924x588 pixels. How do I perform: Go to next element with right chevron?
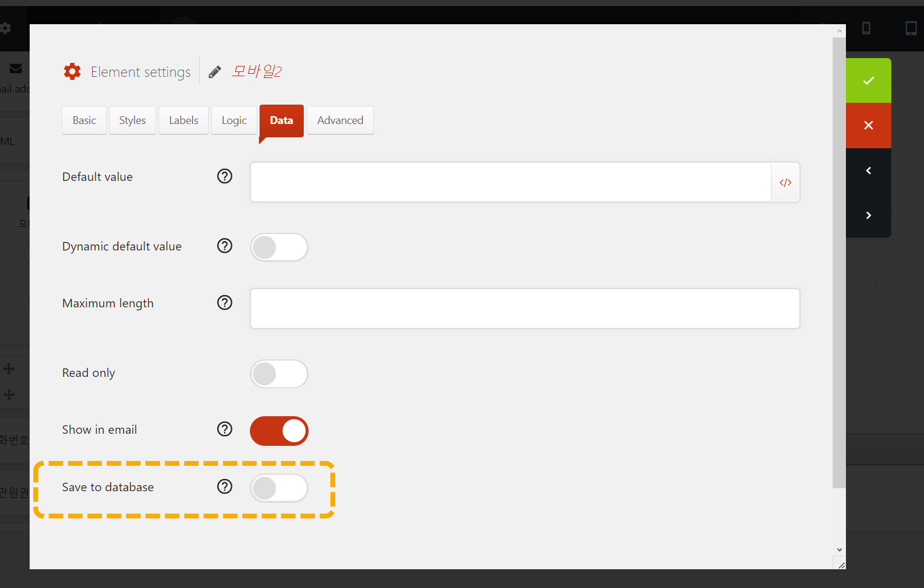pyautogui.click(x=868, y=215)
